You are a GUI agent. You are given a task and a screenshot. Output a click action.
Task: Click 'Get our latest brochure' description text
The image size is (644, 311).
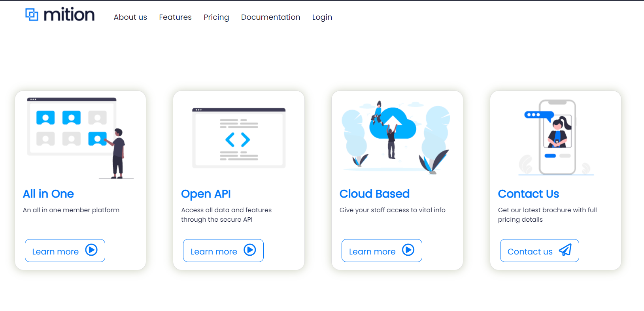pos(548,215)
